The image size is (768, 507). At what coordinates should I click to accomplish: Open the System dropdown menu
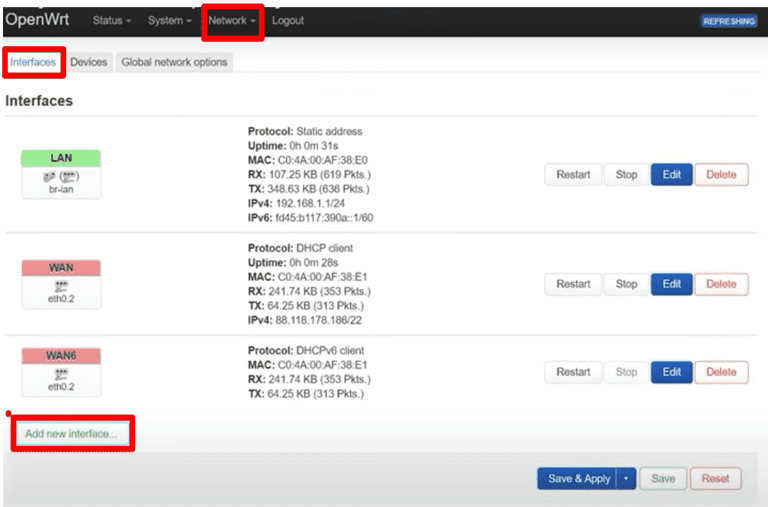pos(169,21)
